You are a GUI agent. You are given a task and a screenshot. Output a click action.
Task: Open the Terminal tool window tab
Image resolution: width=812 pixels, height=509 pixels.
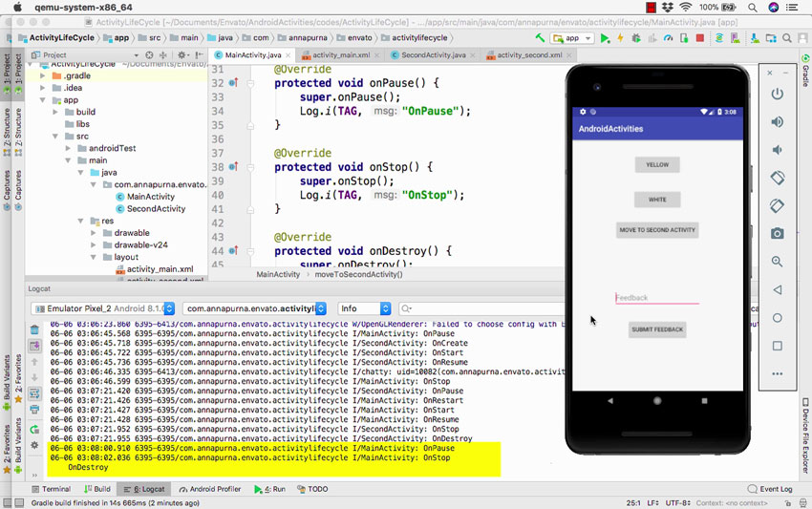pyautogui.click(x=52, y=489)
